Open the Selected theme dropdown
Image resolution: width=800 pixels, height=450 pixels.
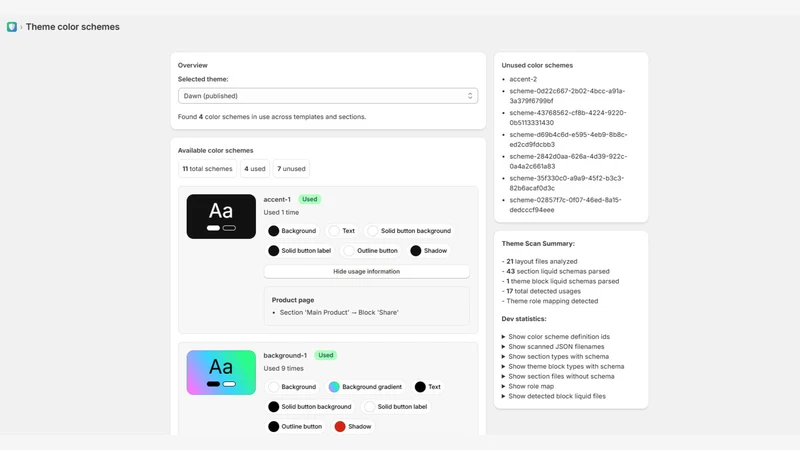328,96
